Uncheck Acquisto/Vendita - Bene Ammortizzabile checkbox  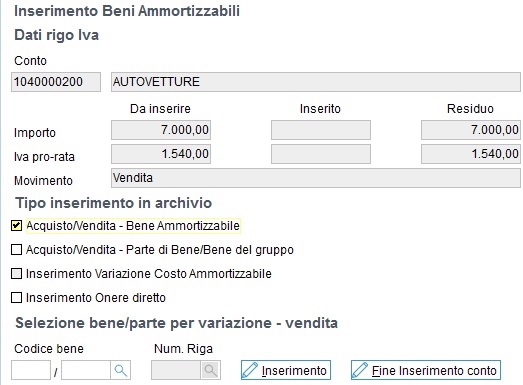16,226
